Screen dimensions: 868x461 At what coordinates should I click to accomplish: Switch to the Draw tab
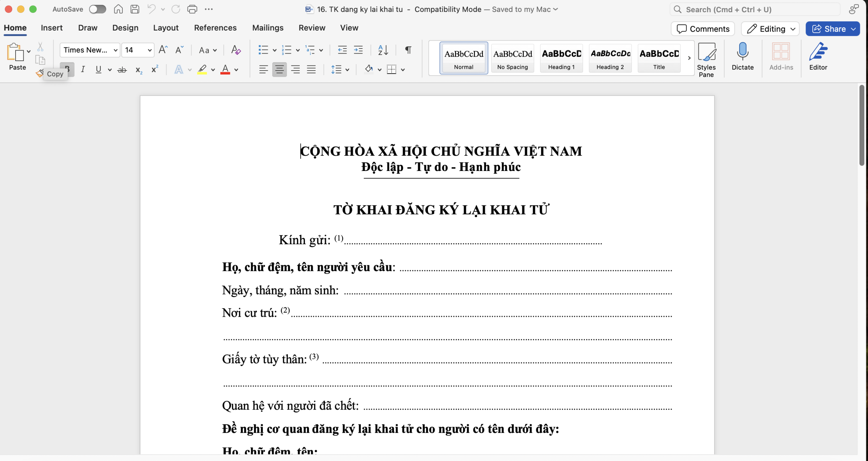pyautogui.click(x=87, y=28)
